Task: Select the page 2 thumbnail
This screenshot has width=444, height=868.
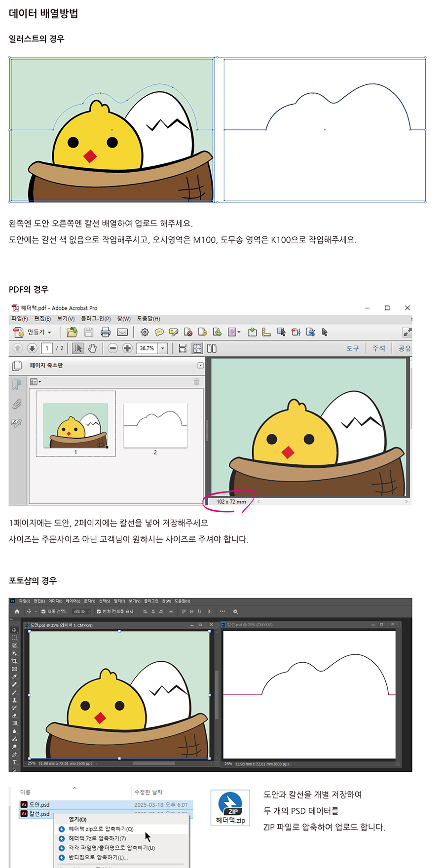Action: coord(155,425)
